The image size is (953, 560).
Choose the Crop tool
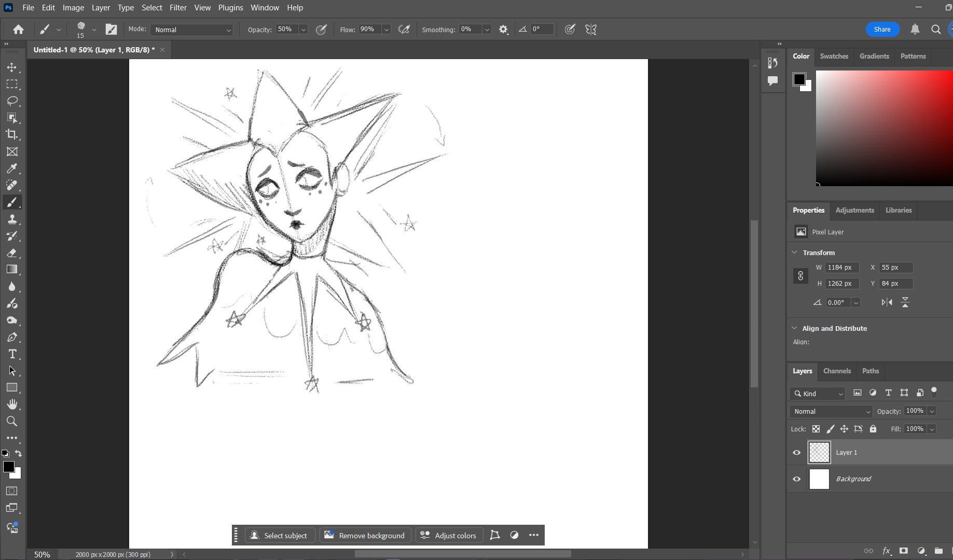12,134
